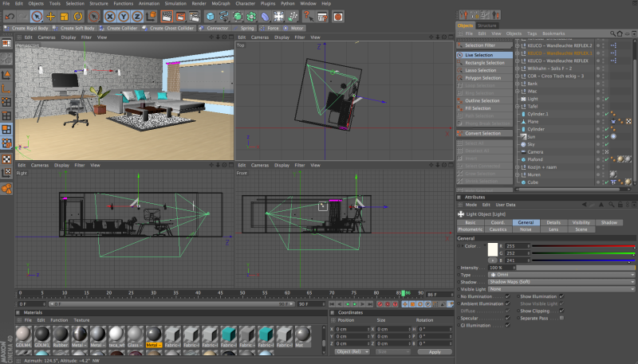The width and height of the screenshot is (638, 364).
Task: Switch to the Details attribute tab
Action: [553, 222]
